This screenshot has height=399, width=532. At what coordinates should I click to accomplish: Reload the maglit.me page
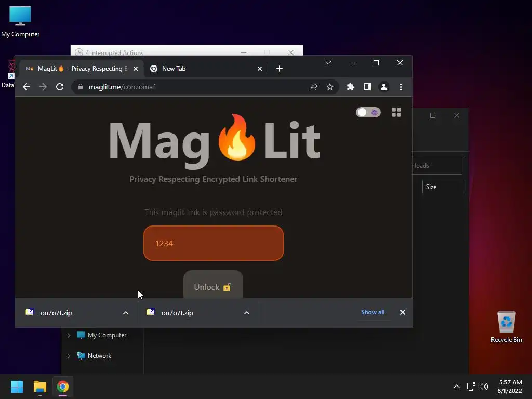coord(60,87)
